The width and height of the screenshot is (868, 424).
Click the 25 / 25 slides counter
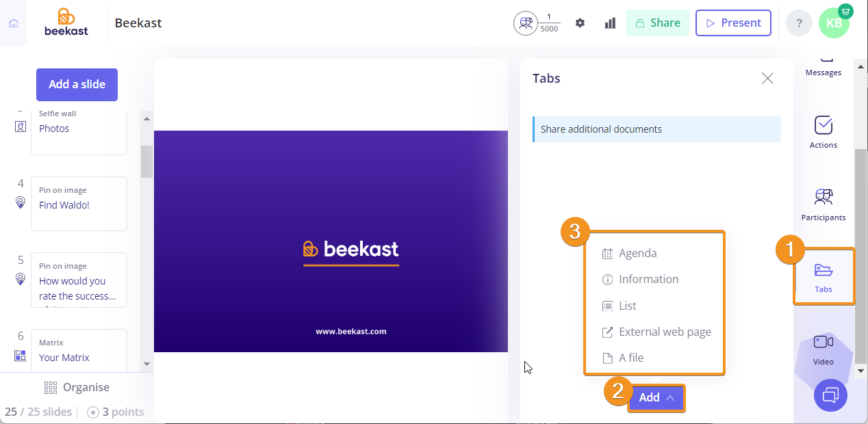pos(38,412)
